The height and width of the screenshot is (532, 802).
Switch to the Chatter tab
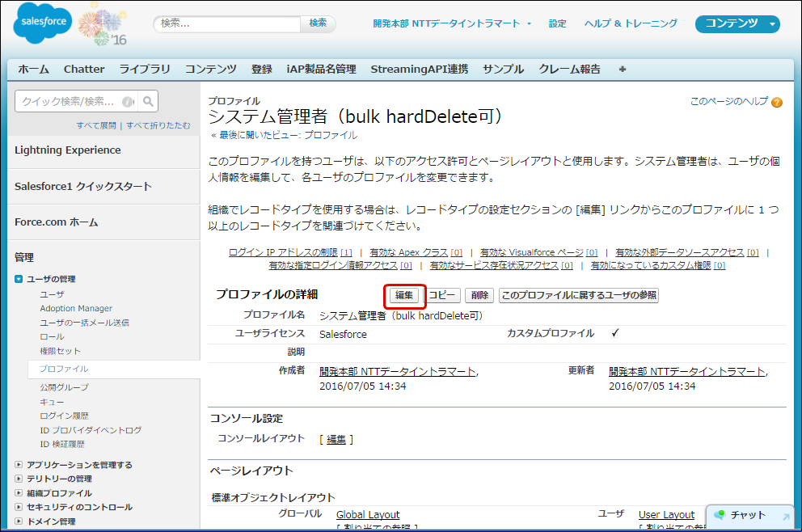click(x=83, y=70)
